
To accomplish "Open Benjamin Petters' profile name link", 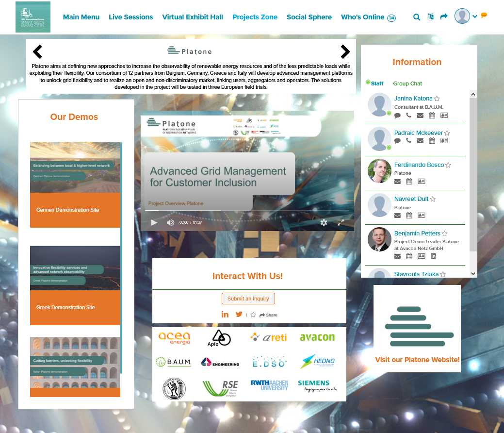I will [x=417, y=233].
